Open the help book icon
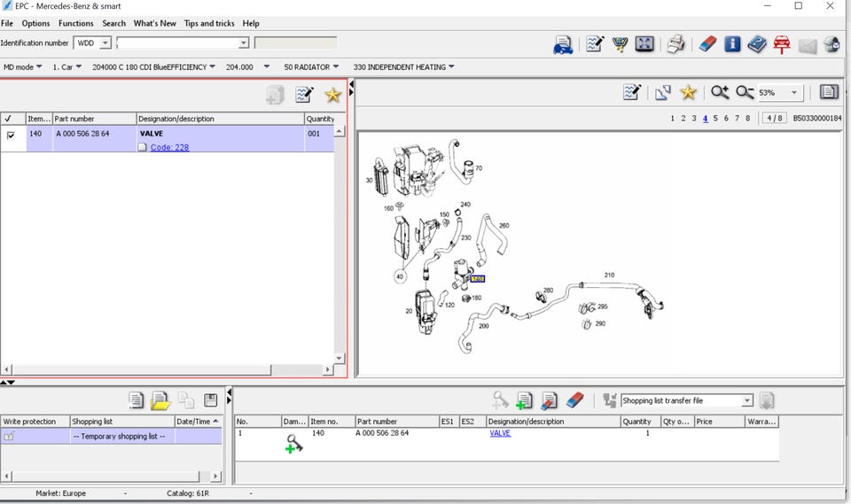 (756, 44)
